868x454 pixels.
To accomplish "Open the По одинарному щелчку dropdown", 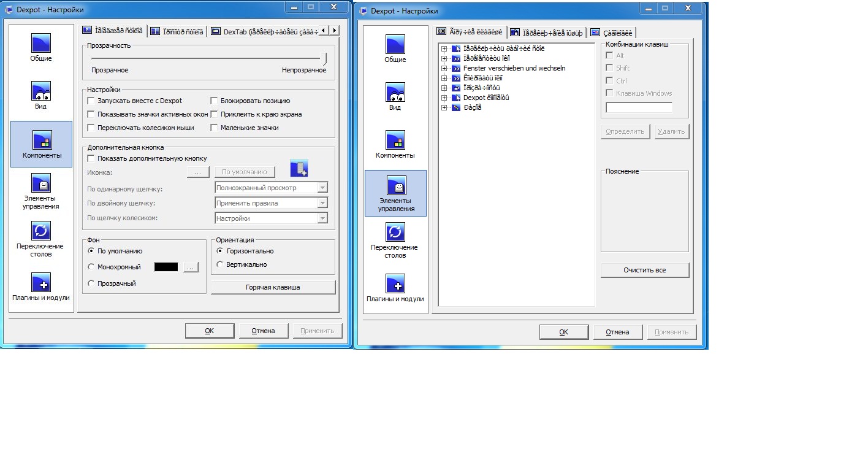I will 323,188.
